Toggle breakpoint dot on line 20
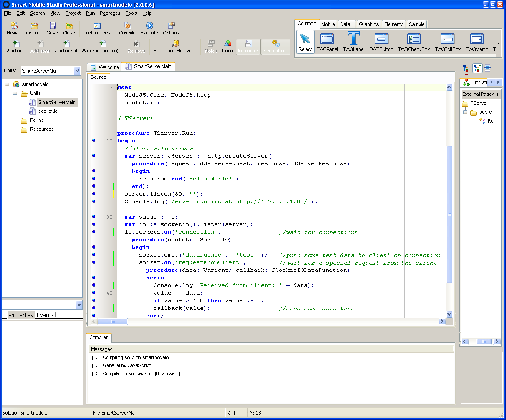The height and width of the screenshot is (420, 506). click(94, 141)
